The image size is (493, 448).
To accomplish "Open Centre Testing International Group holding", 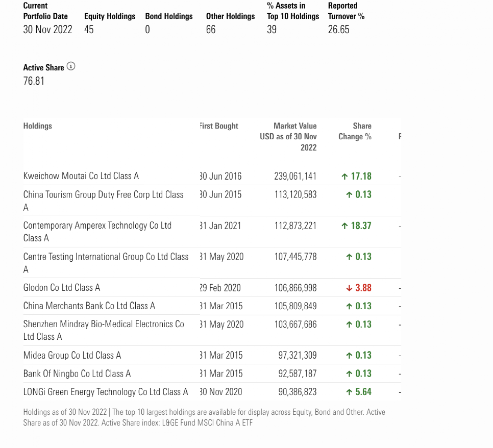I will click(x=106, y=263).
